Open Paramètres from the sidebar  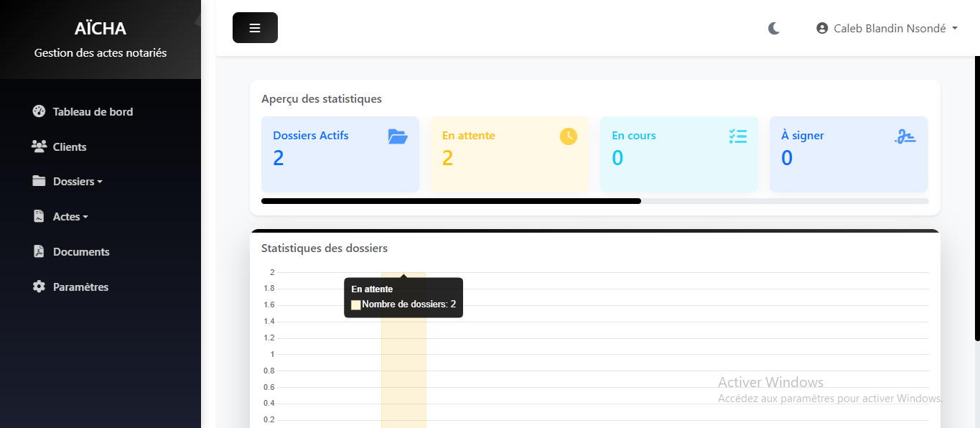pyautogui.click(x=80, y=287)
